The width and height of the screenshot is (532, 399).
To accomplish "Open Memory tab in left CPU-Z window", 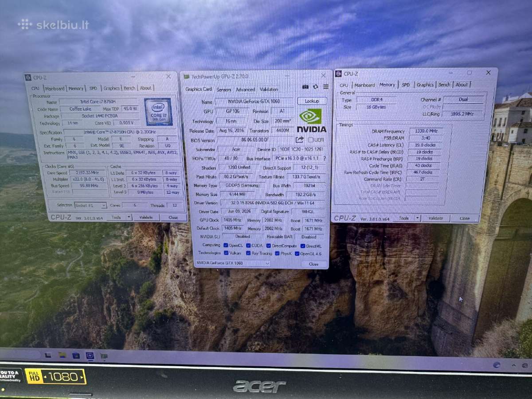I will click(76, 88).
